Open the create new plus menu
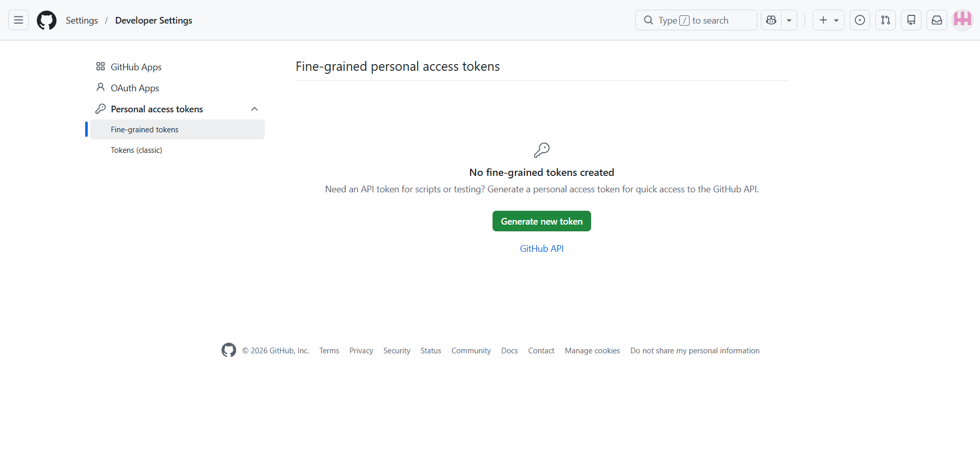Image resolution: width=980 pixels, height=460 pixels. coord(829,20)
